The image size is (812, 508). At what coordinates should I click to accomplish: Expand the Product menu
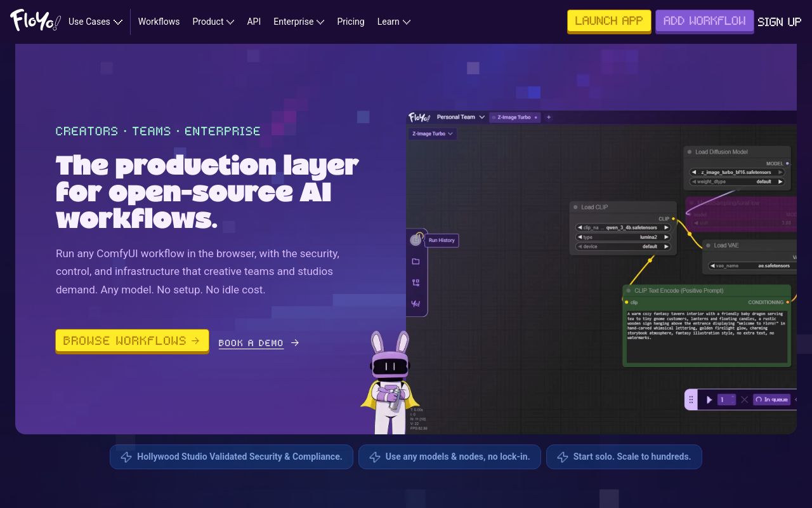[213, 22]
